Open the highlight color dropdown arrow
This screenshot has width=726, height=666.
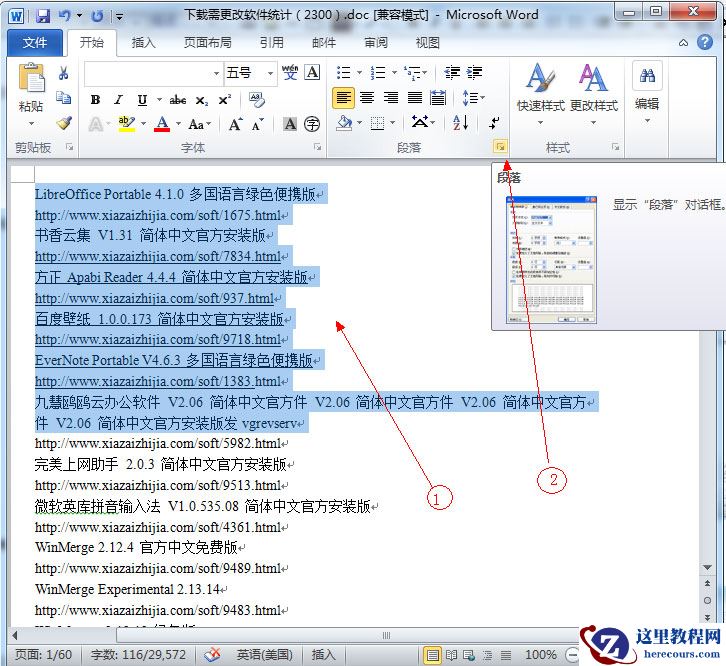pos(143,124)
